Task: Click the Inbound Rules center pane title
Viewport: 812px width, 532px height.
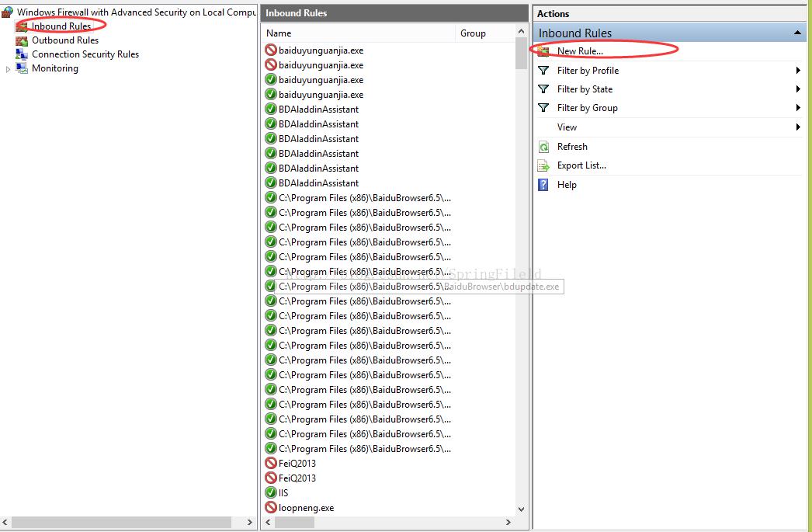Action: pyautogui.click(x=297, y=13)
